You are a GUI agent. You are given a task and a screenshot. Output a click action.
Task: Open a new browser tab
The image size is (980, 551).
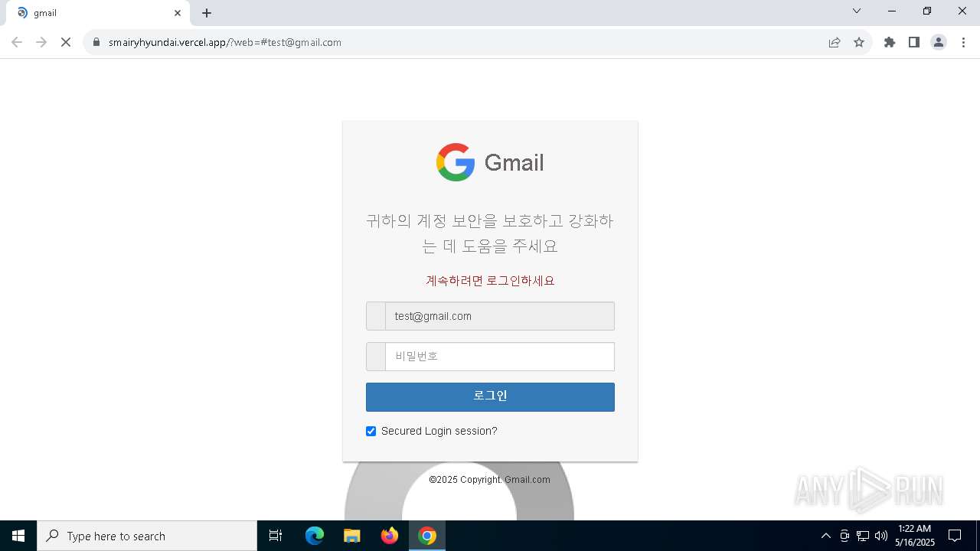(x=207, y=13)
